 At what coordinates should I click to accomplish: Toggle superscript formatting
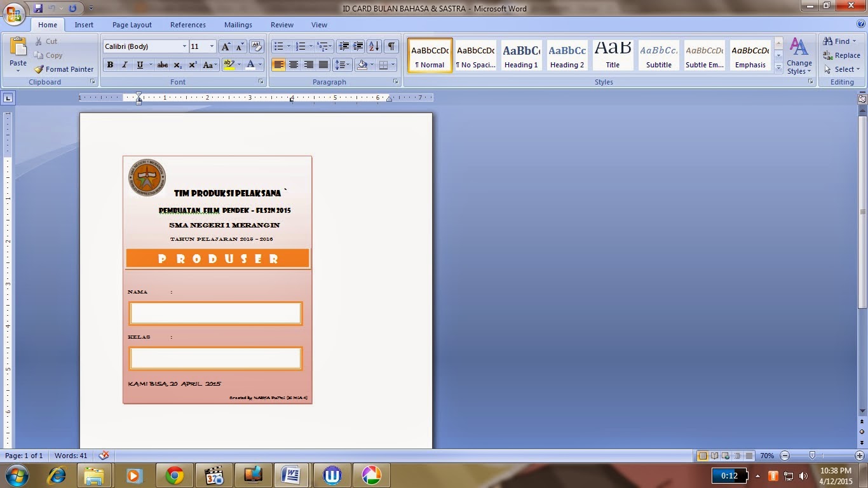pyautogui.click(x=193, y=65)
